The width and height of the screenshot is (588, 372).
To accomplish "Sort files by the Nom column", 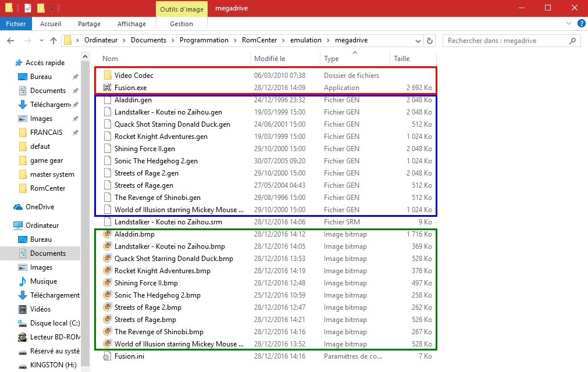I will pyautogui.click(x=173, y=59).
